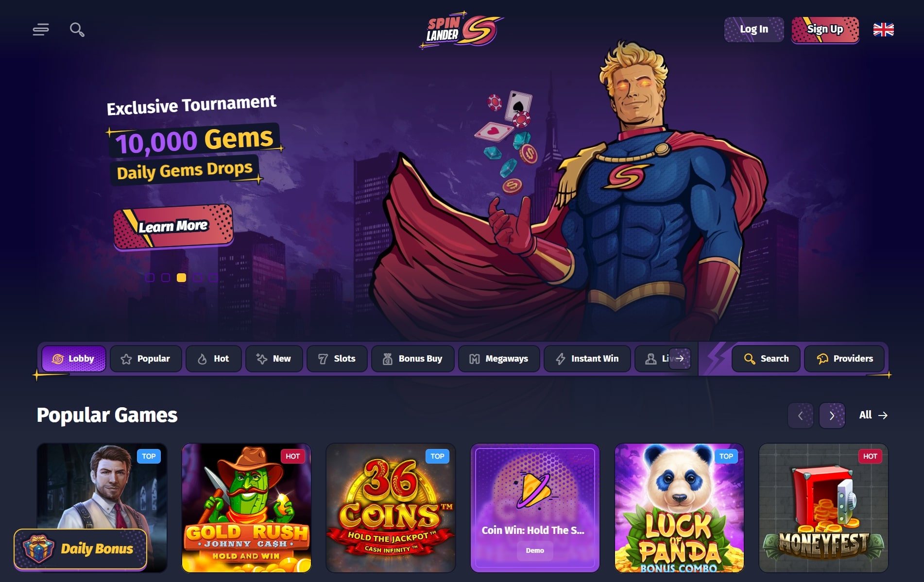Open All popular games link
924x582 pixels.
tap(873, 415)
